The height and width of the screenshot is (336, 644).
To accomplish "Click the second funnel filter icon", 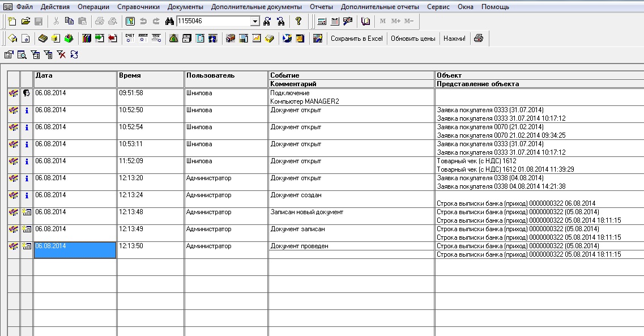I will coord(49,54).
